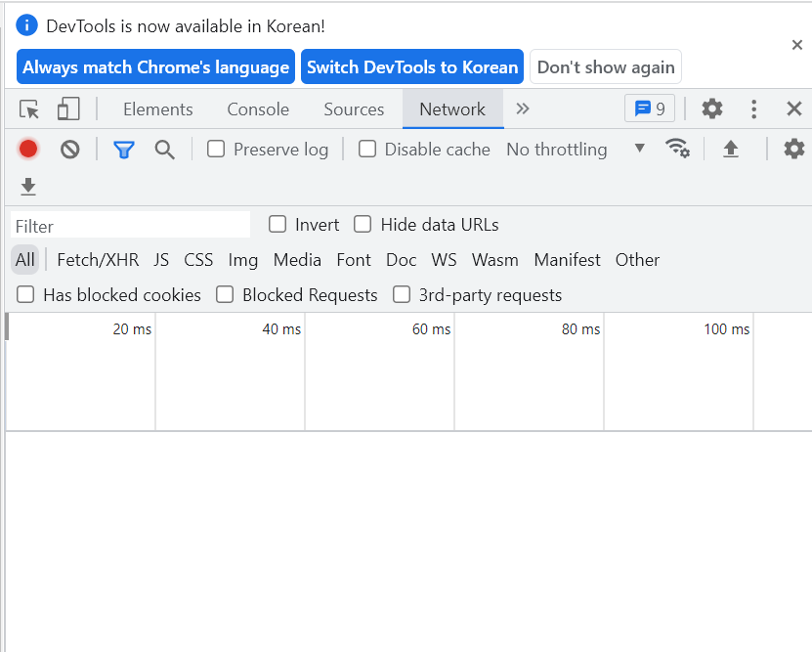Click the 60 ms timeline marker

pos(431,328)
